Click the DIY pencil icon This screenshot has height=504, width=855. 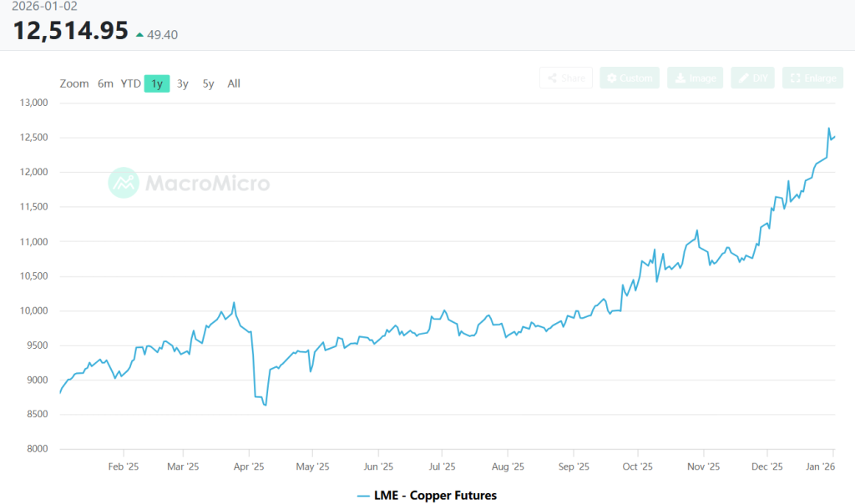click(752, 78)
